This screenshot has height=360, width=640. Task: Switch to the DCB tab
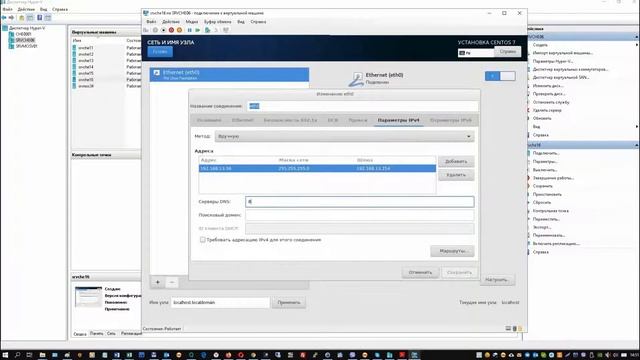[333, 120]
